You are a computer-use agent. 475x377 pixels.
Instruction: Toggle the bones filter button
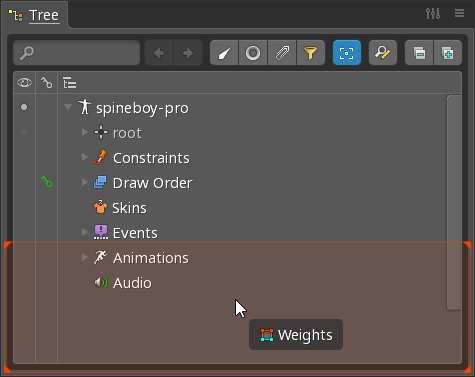coord(224,53)
